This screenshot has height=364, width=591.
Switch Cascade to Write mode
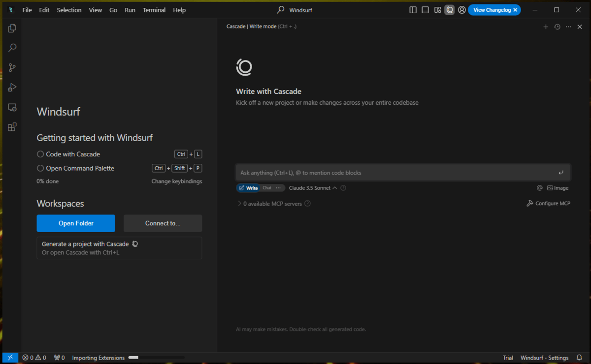[x=248, y=188]
